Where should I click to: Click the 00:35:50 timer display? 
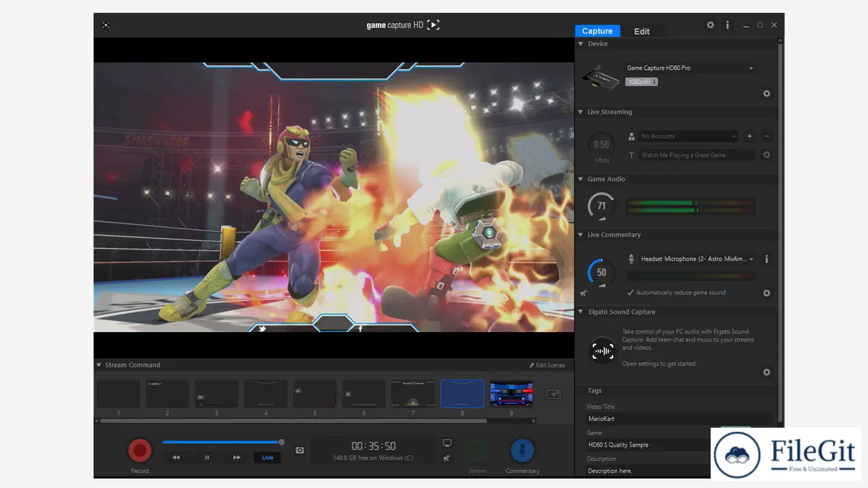click(x=374, y=446)
